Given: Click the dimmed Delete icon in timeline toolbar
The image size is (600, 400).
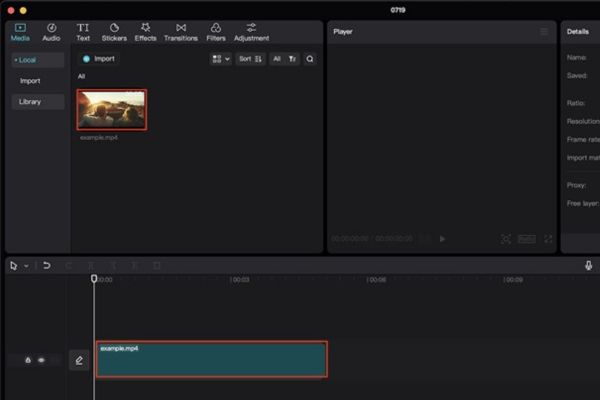Looking at the screenshot, I should pos(157,265).
